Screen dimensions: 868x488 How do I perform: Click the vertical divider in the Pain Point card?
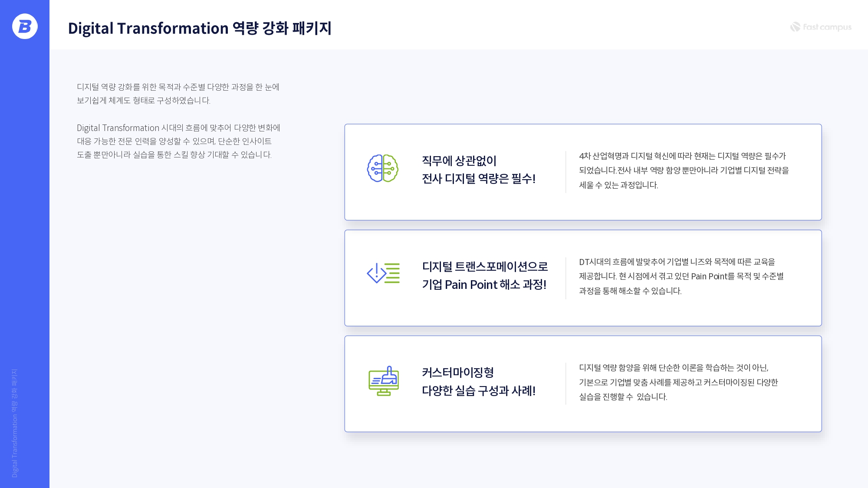point(566,278)
